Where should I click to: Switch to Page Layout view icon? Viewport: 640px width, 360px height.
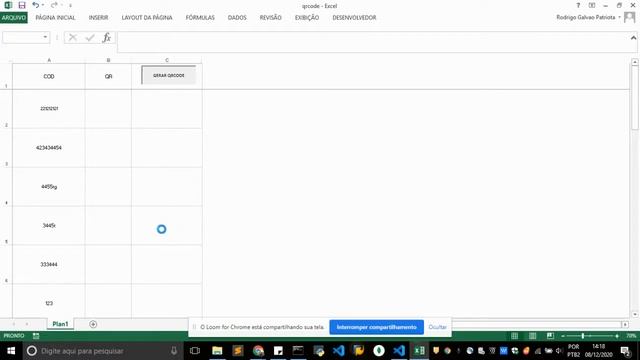[532, 336]
